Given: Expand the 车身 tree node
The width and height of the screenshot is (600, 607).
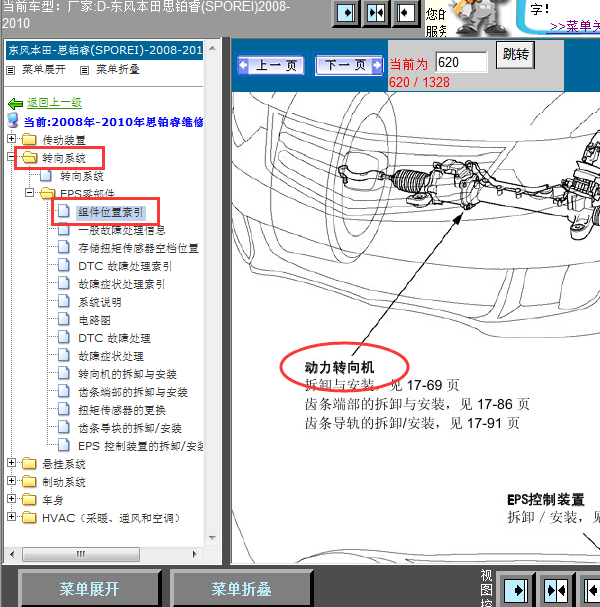Looking at the screenshot, I should (12, 499).
